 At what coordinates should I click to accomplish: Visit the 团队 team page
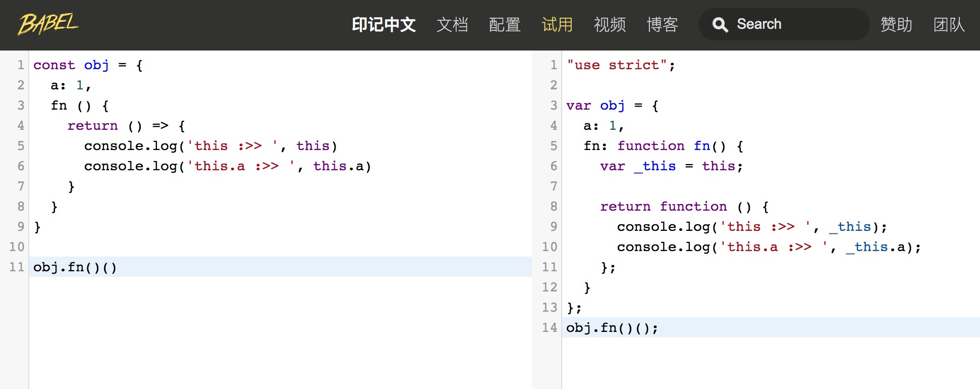pos(949,24)
